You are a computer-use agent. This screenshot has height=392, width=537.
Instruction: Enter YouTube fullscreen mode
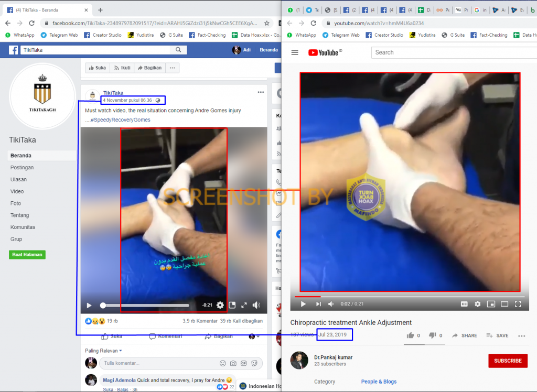(518, 304)
